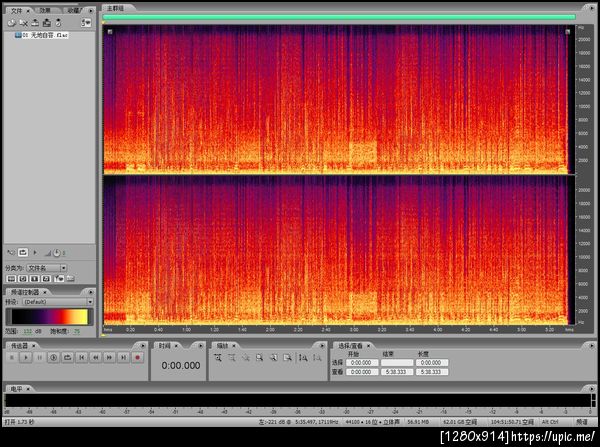Image resolution: width=600 pixels, height=447 pixels.
Task: Switch to the 收藏 (Favorites) tab
Action: (x=73, y=11)
